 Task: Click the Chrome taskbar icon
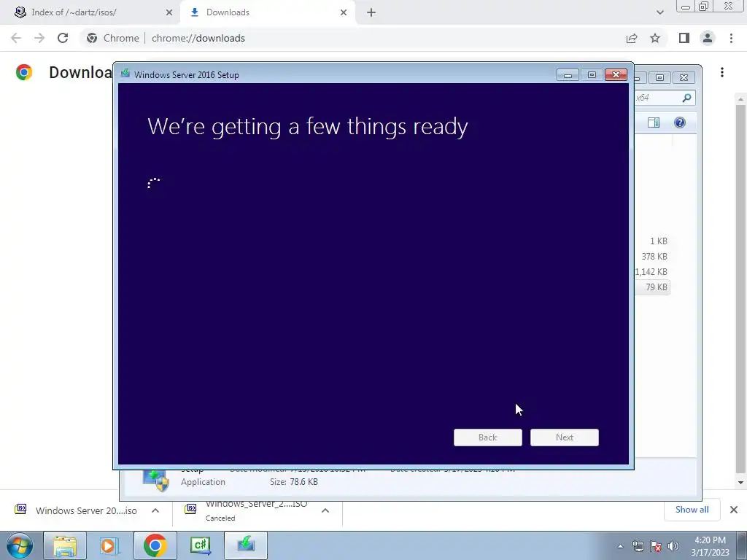155,545
